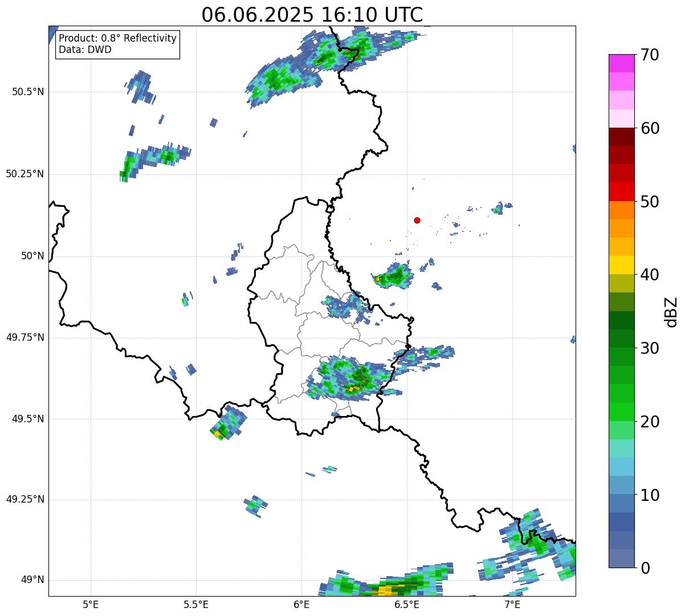Click the dark maroon colorbar segment below 60
This screenshot has height=616, width=685.
(x=622, y=137)
